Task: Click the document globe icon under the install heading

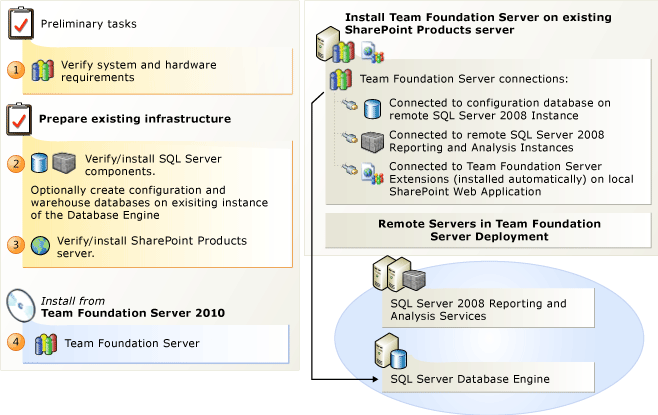Action: pyautogui.click(x=373, y=52)
